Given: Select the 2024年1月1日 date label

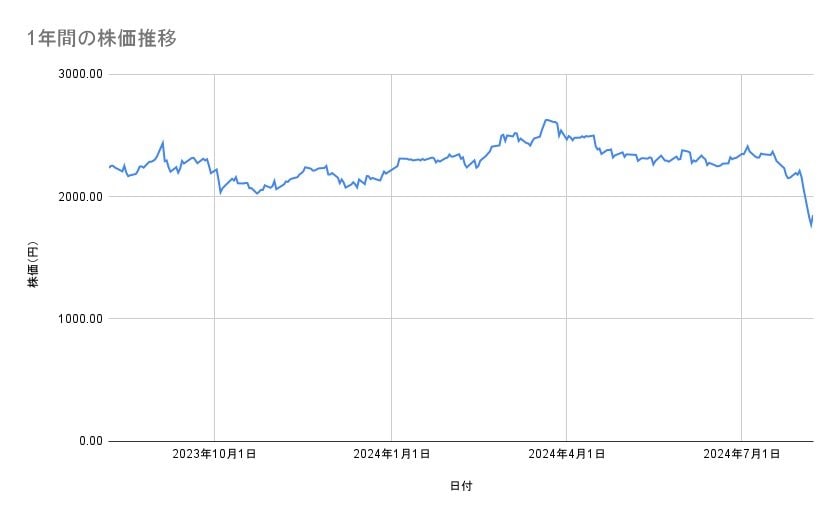Looking at the screenshot, I should click(x=392, y=455).
